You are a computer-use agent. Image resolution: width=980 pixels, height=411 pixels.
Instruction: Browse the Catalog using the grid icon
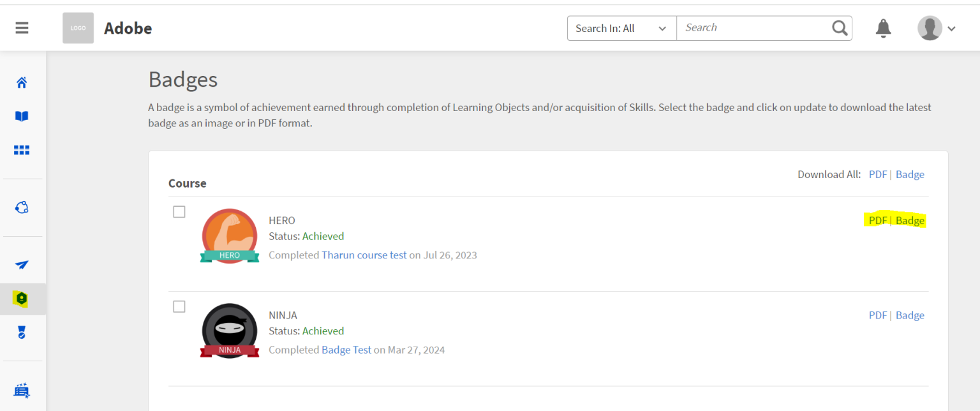coord(22,149)
